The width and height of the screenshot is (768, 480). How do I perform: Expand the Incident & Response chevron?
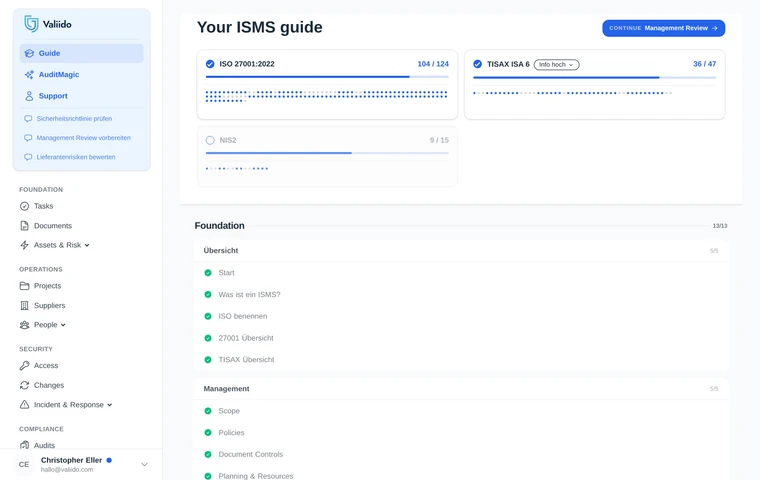(x=110, y=405)
